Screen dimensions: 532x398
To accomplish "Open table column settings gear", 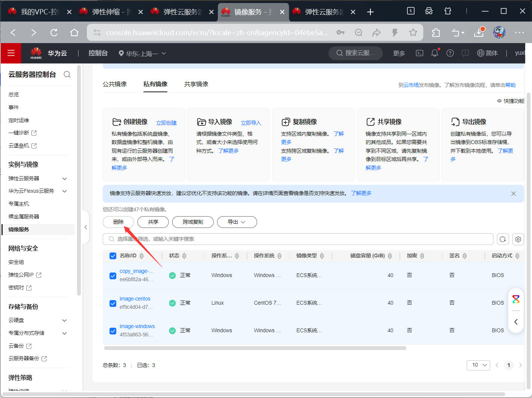I will click(518, 239).
